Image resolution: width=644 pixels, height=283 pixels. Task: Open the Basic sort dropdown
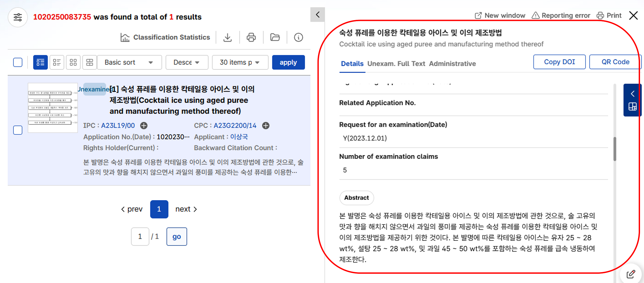(129, 62)
